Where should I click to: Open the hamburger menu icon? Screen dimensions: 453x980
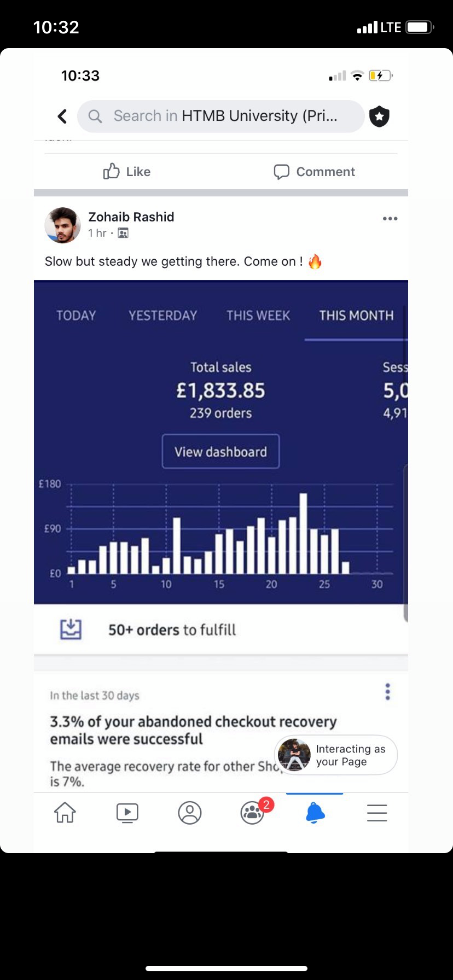click(x=377, y=813)
